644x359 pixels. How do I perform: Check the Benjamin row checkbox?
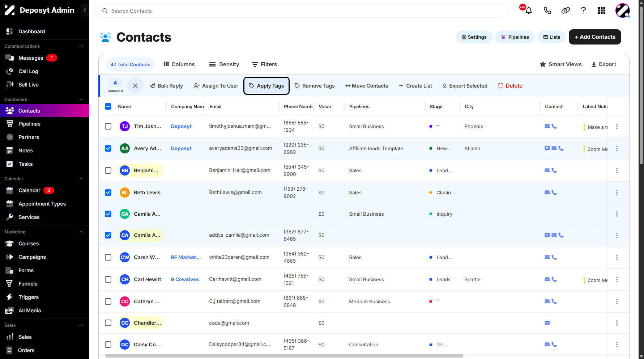(108, 170)
